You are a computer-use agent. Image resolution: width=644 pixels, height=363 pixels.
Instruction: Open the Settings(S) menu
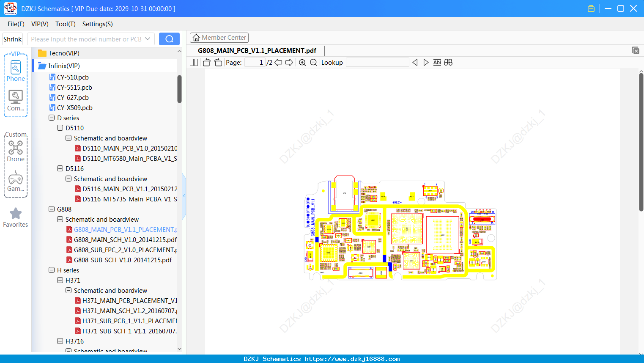(x=98, y=24)
